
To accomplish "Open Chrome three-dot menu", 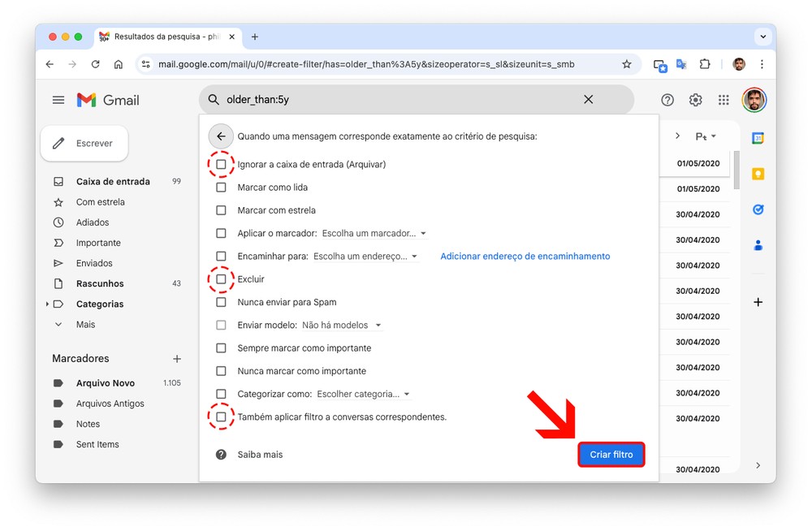I will coord(762,64).
